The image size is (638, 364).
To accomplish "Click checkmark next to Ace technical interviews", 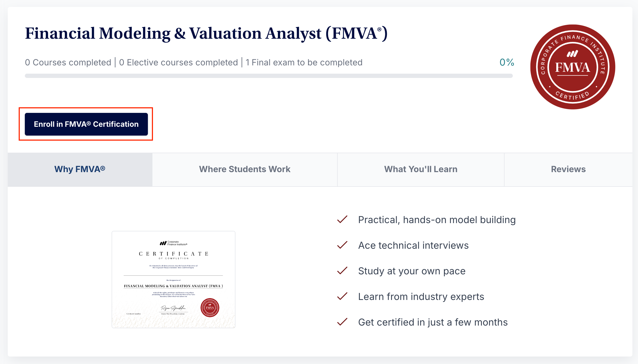I will (x=342, y=245).
